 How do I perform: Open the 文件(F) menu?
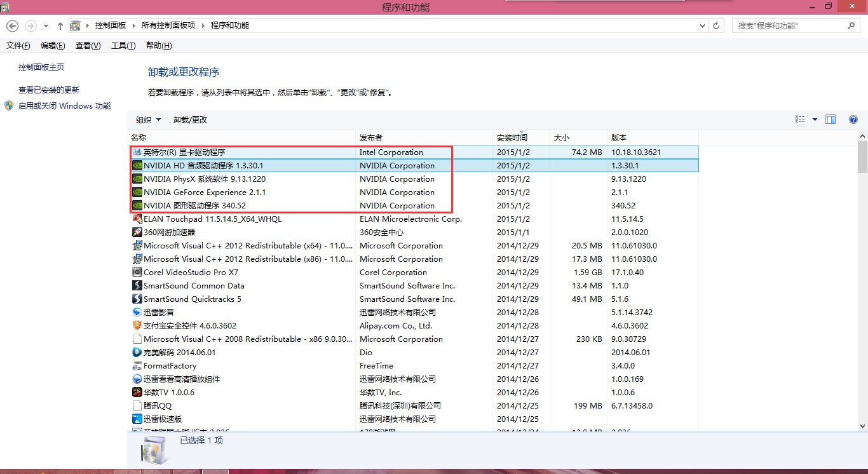18,46
